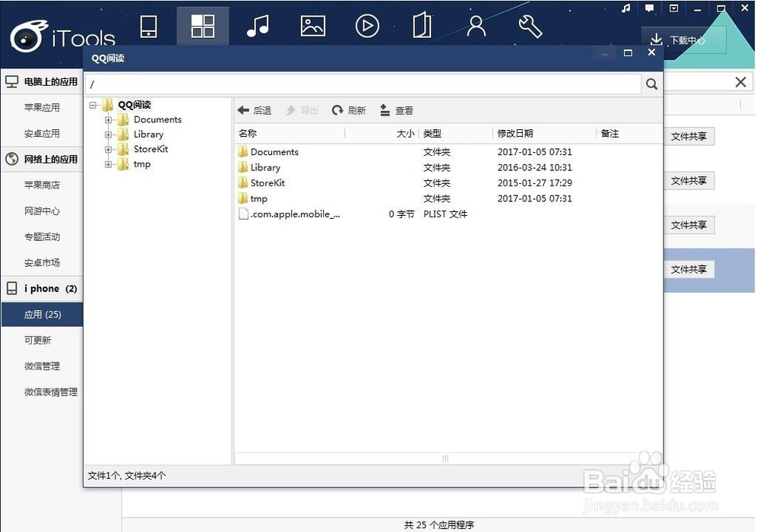Click the PLIST 文件 type cell
This screenshot has width=760, height=532.
coord(445,214)
